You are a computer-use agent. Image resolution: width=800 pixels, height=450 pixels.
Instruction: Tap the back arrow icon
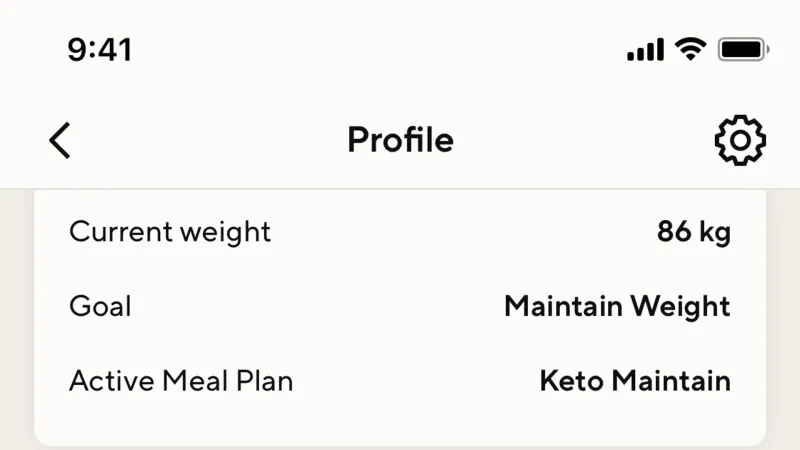pyautogui.click(x=60, y=140)
